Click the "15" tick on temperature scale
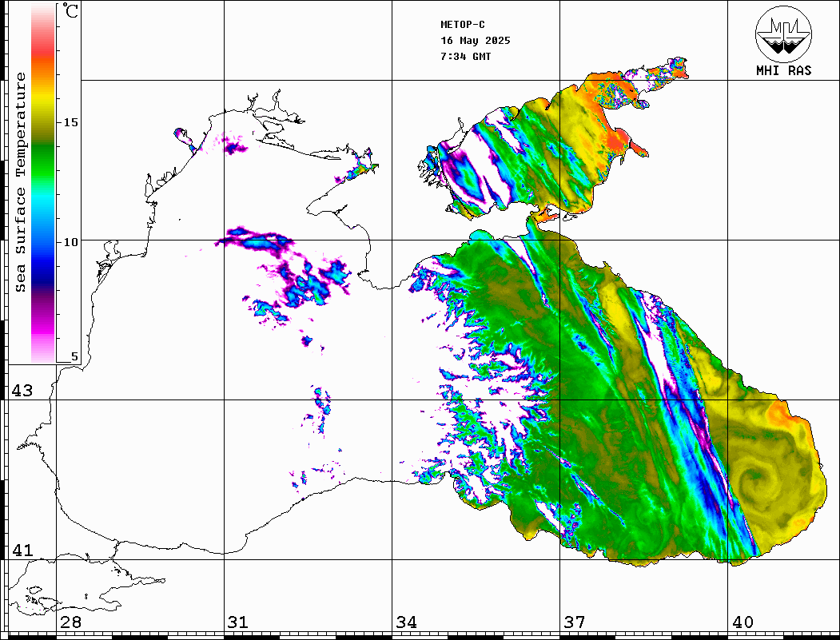This screenshot has width=840, height=640. [70, 122]
